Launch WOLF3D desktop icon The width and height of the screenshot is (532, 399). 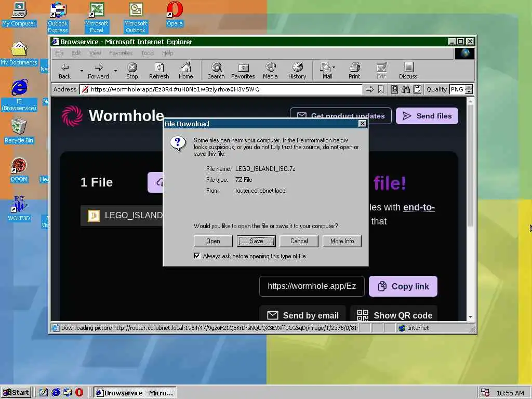19,209
